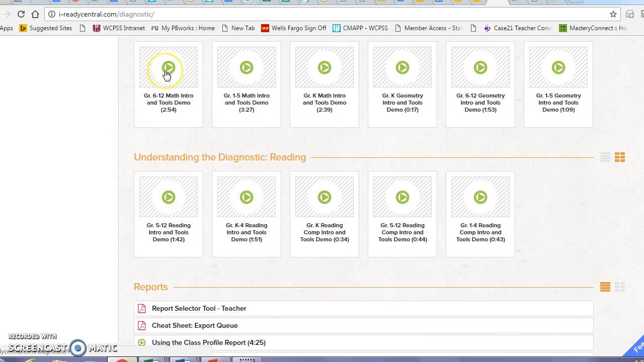Open the CMAPP - WCPSS bookmark
The width and height of the screenshot is (644, 362).
[x=360, y=28]
